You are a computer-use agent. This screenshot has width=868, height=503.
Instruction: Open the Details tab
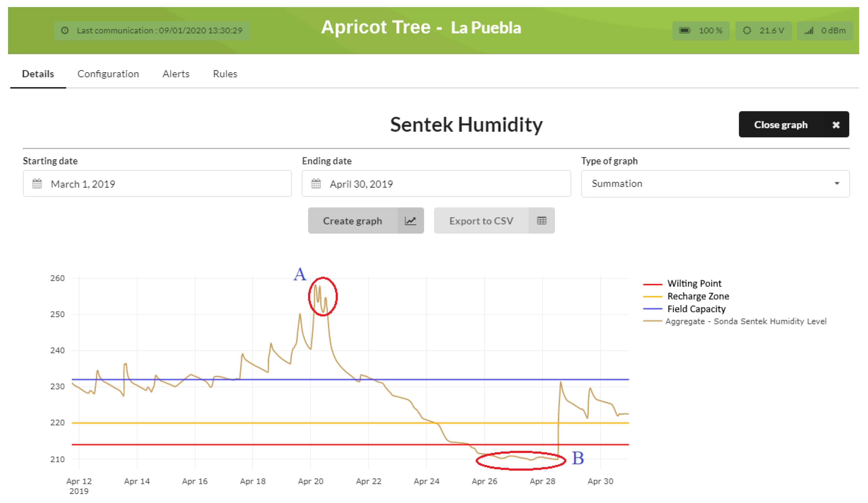click(x=38, y=74)
